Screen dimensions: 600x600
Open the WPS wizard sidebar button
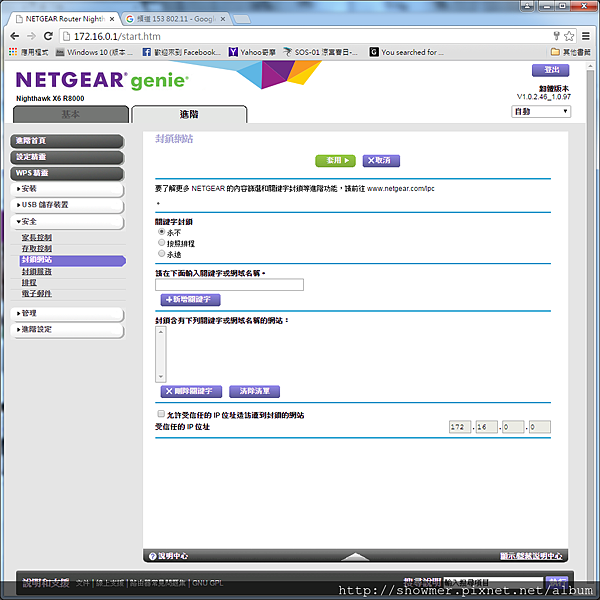click(67, 173)
